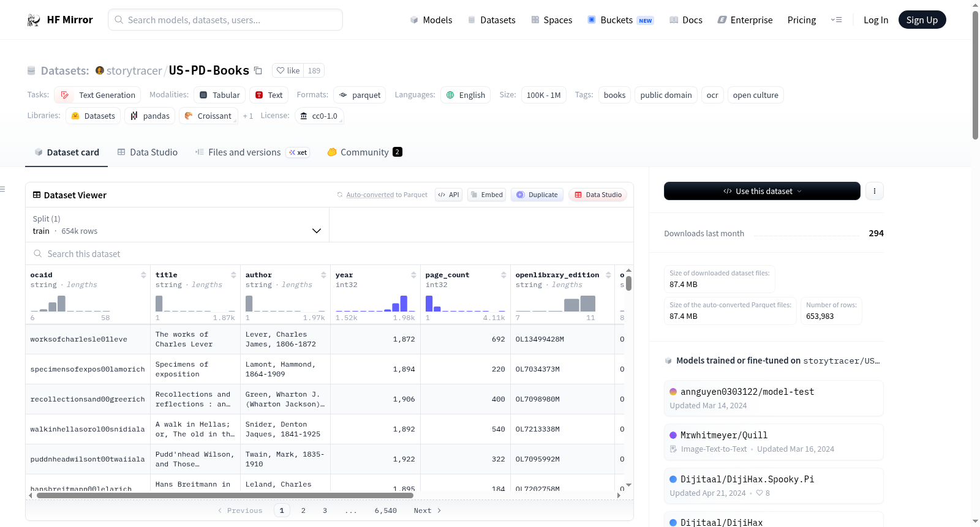Click the books tag
Viewport: 980px width, 527px height.
(x=614, y=95)
